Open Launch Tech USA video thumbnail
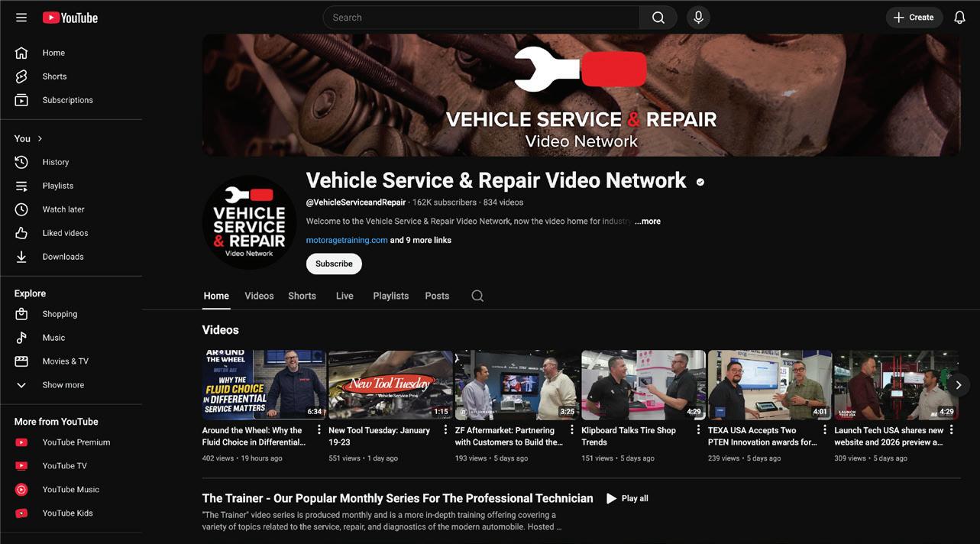The width and height of the screenshot is (980, 544). click(x=896, y=385)
